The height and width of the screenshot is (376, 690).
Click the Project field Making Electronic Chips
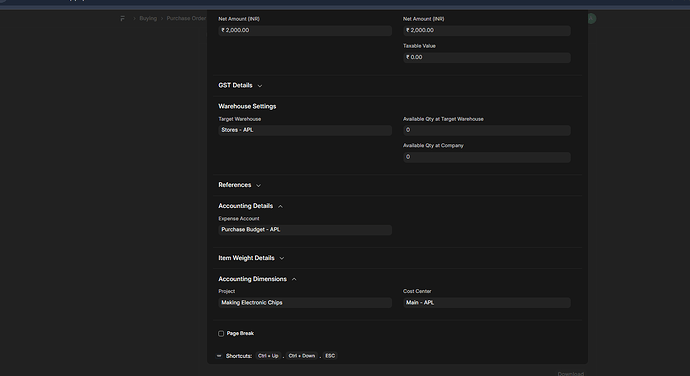(x=305, y=302)
